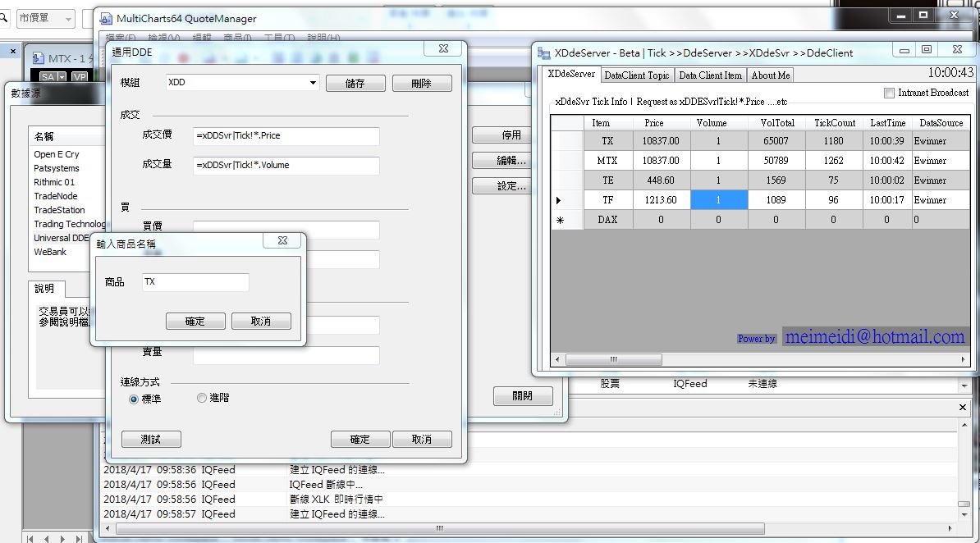Open the About Me tab

(x=770, y=75)
